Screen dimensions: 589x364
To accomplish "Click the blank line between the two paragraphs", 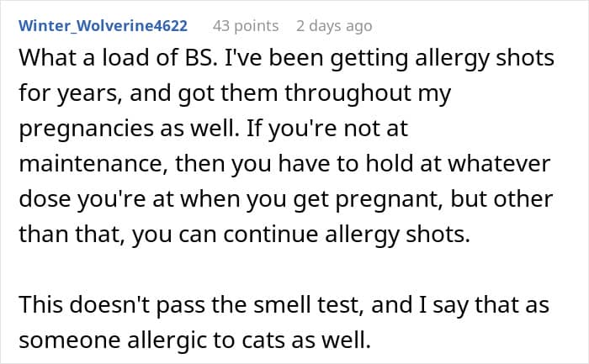I will [294, 269].
